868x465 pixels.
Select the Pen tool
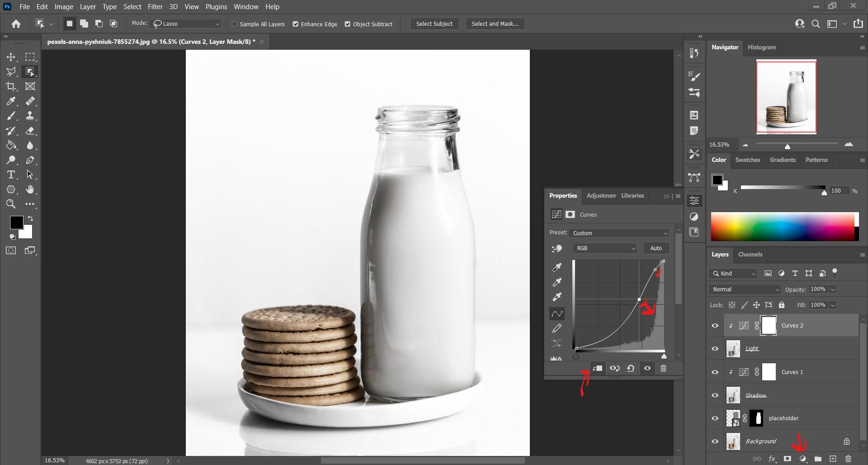click(x=30, y=160)
